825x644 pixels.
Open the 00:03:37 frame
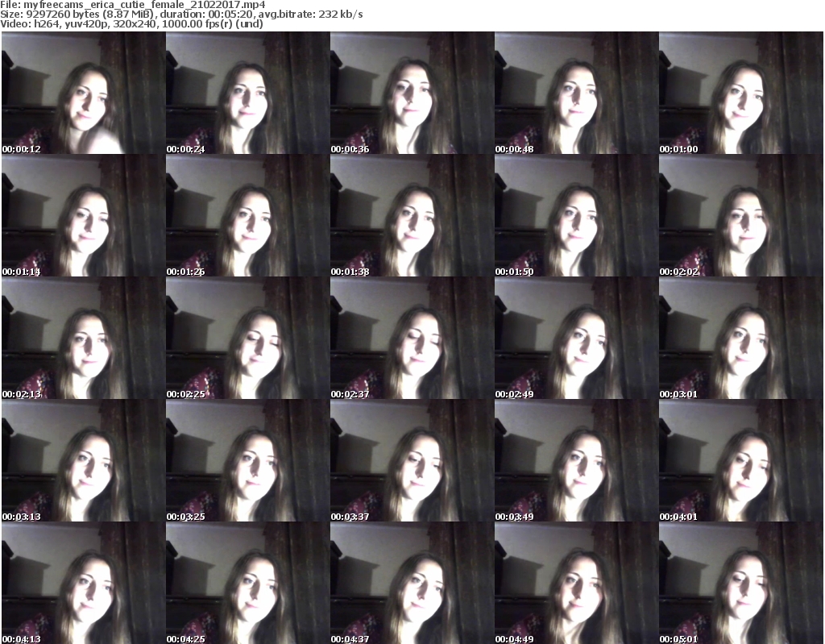412,460
